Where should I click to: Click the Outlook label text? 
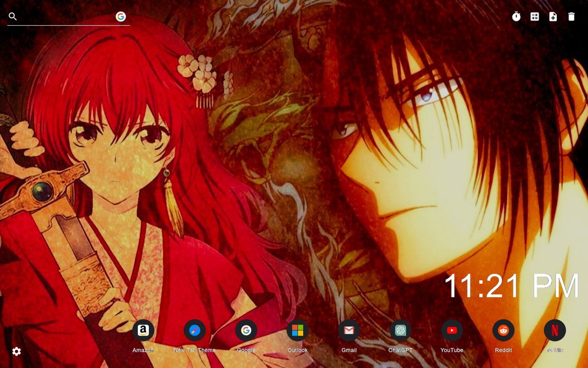[298, 350]
